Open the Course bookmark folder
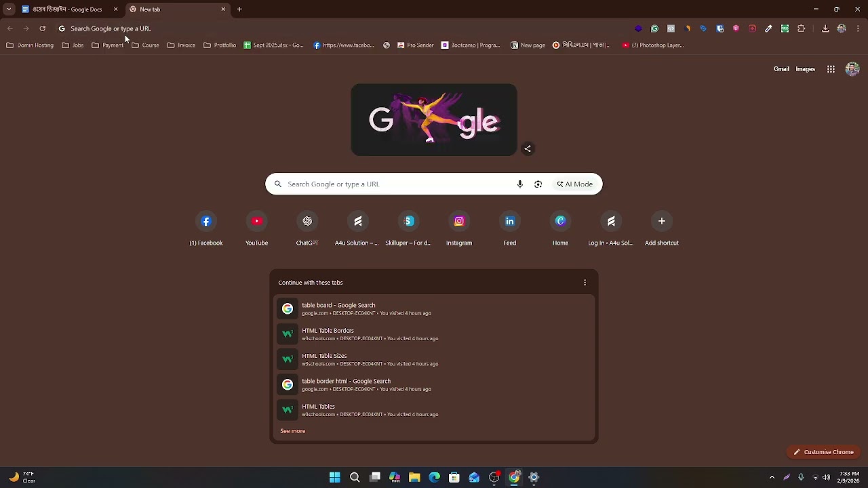The image size is (868, 488). (146, 45)
